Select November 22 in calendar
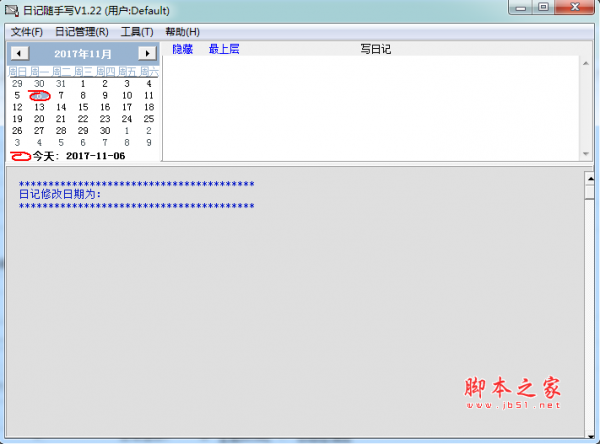 [x=83, y=119]
